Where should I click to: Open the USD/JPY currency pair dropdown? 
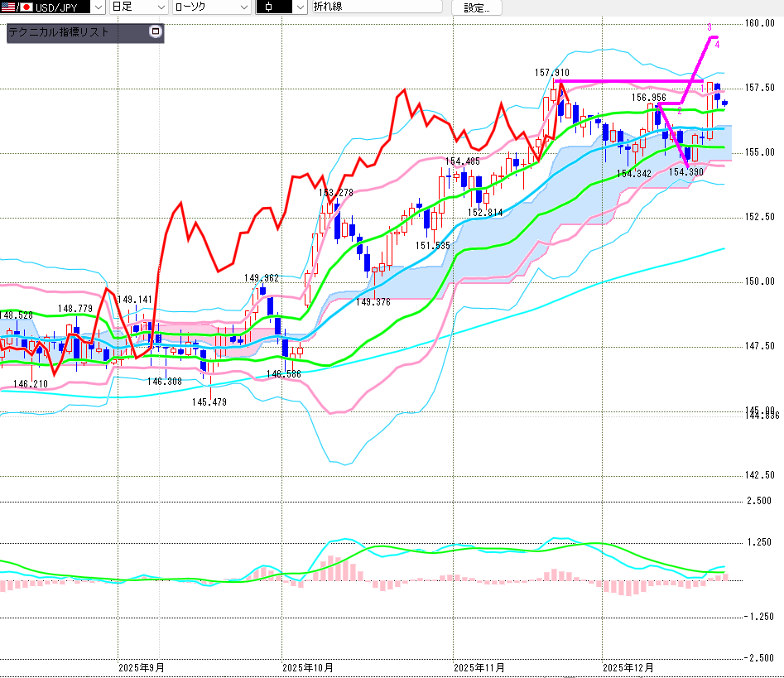(x=97, y=7)
